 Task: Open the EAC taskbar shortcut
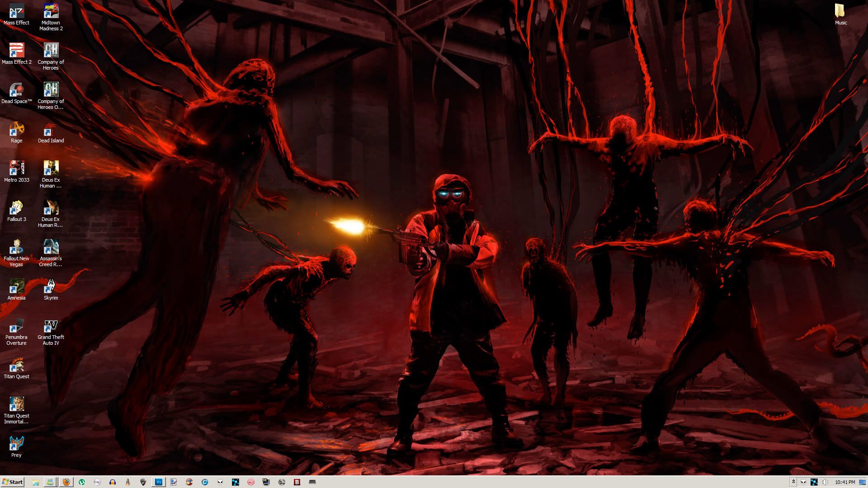[x=97, y=482]
